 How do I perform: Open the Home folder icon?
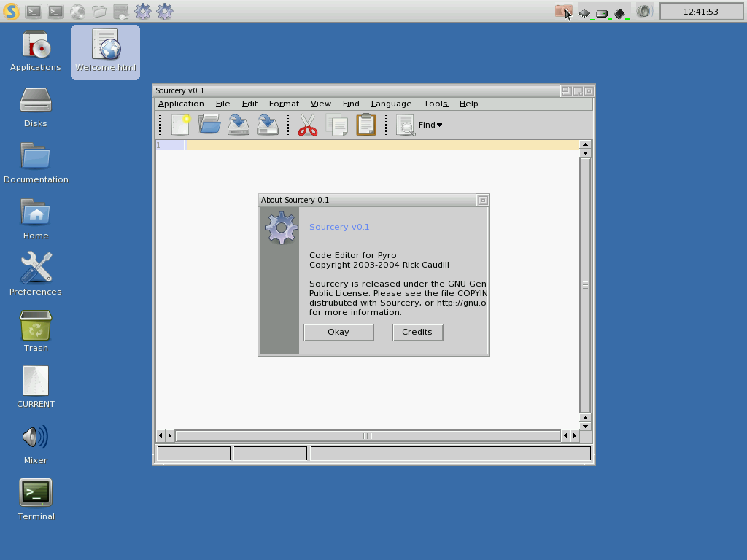point(36,219)
